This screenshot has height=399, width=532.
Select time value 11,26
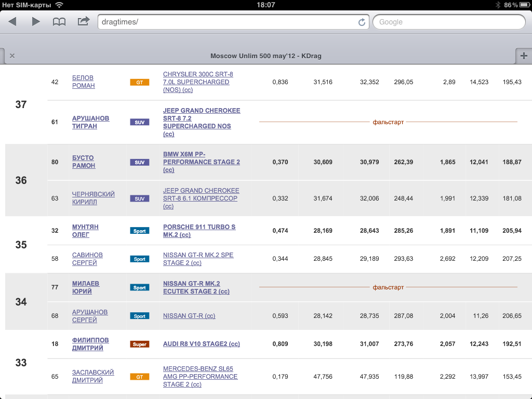point(481,316)
